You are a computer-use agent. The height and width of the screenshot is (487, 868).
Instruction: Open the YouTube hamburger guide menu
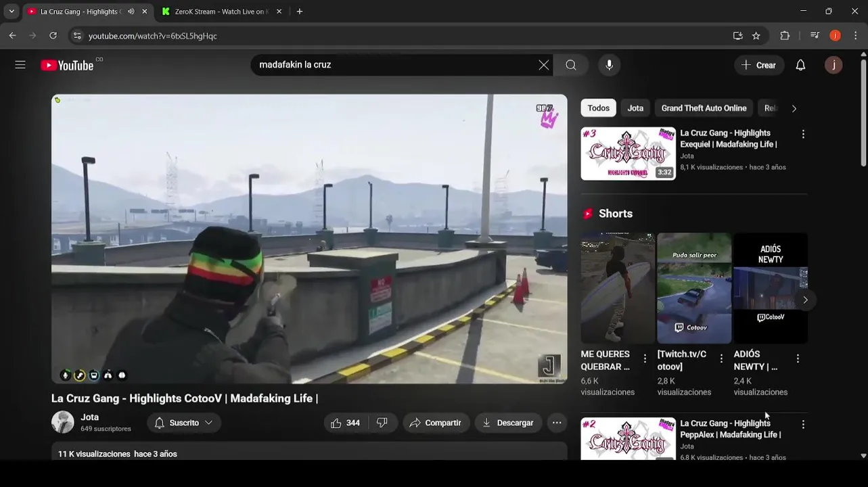(20, 65)
